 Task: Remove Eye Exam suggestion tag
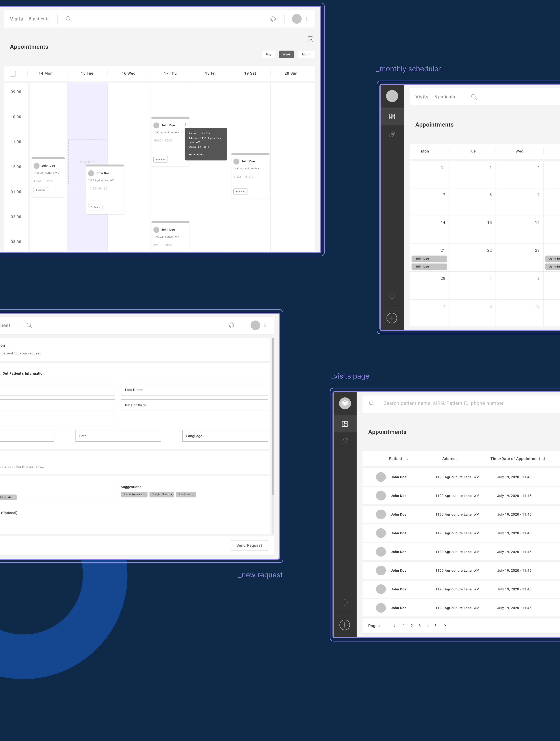point(193,494)
